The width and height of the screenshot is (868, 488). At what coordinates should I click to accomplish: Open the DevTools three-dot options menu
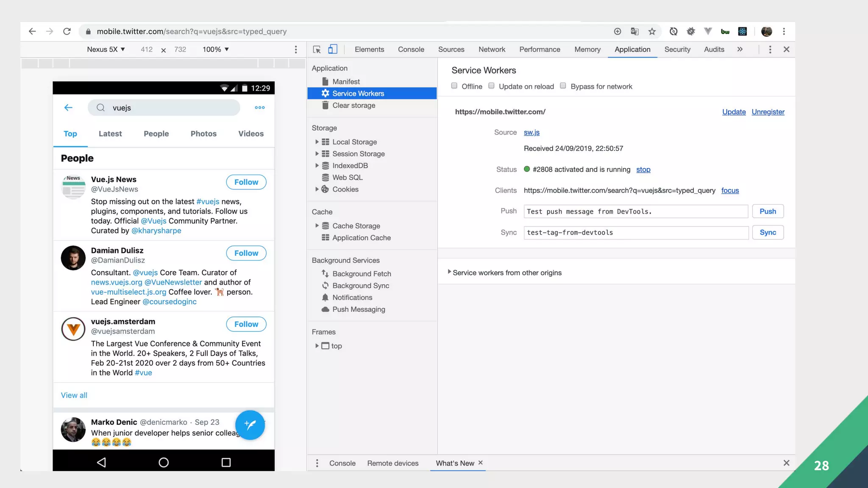click(770, 50)
